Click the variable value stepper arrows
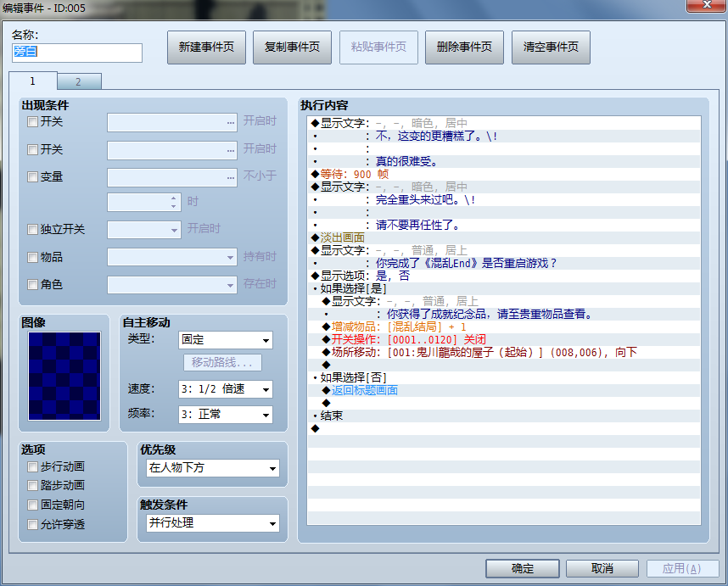This screenshot has width=728, height=586. click(x=173, y=202)
